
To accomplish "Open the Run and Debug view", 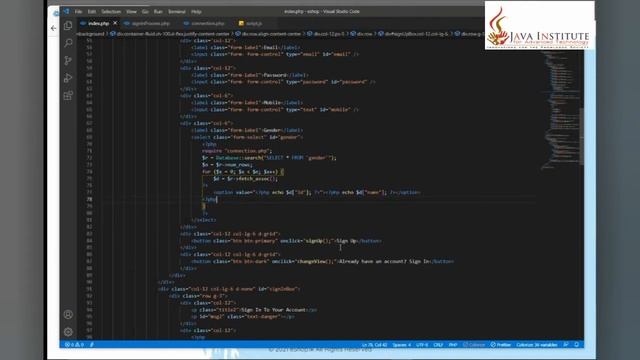I will pos(68,78).
